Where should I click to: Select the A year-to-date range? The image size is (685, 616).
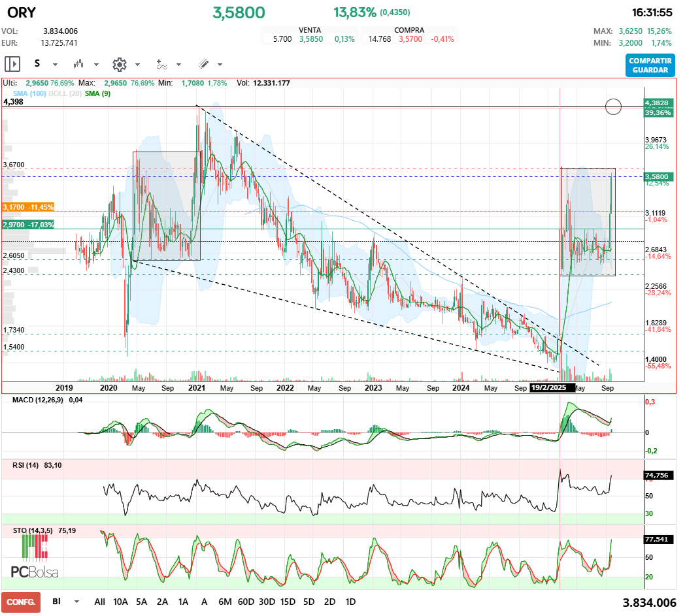(x=204, y=602)
